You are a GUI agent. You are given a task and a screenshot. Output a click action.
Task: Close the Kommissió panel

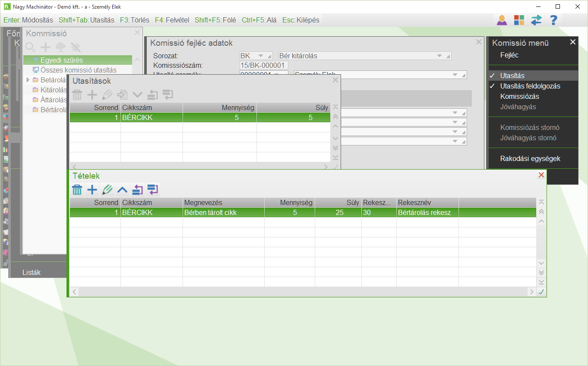pyautogui.click(x=137, y=32)
